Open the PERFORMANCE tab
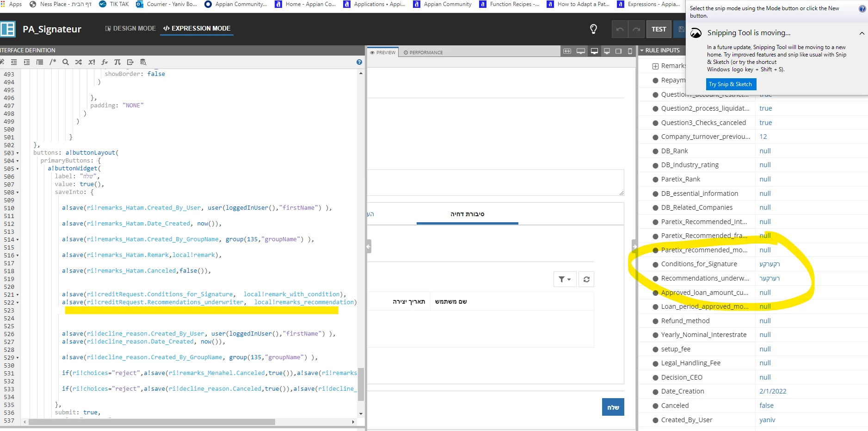The width and height of the screenshot is (868, 431). coord(423,52)
